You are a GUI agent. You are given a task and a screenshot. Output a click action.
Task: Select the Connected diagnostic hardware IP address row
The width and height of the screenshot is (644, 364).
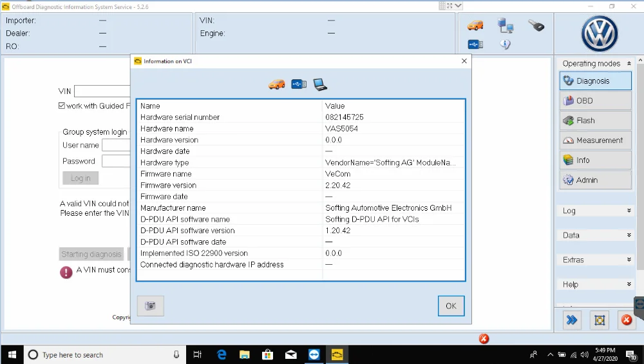coord(301,265)
